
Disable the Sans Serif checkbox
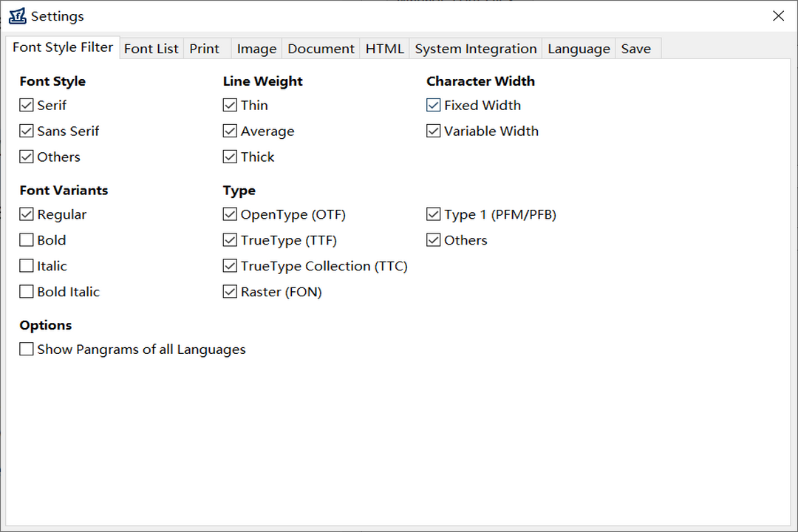(x=27, y=132)
